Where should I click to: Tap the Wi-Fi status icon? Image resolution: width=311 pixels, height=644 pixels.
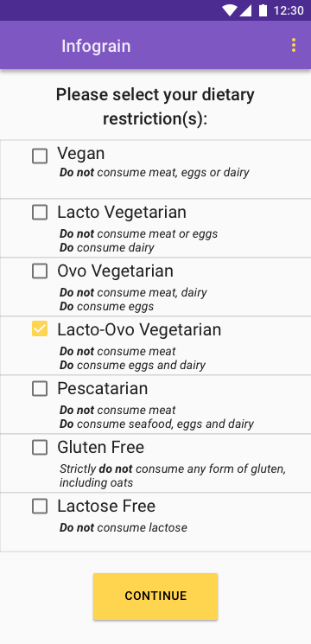point(230,10)
